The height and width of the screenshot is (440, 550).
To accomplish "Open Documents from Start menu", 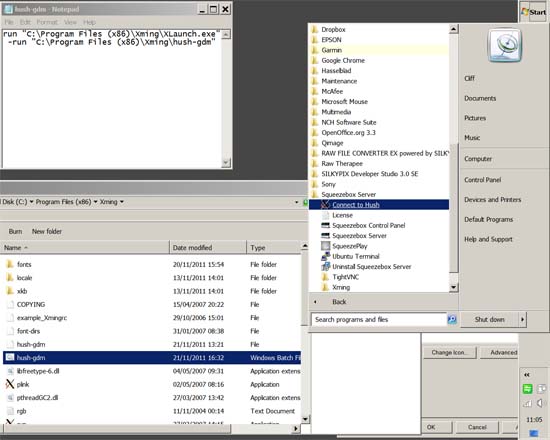I will coord(480,98).
